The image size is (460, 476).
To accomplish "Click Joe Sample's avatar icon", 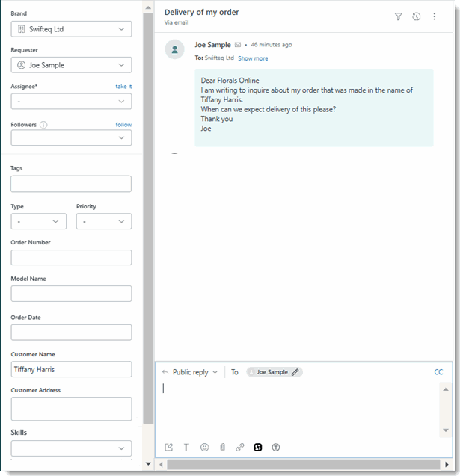I will tap(175, 49).
